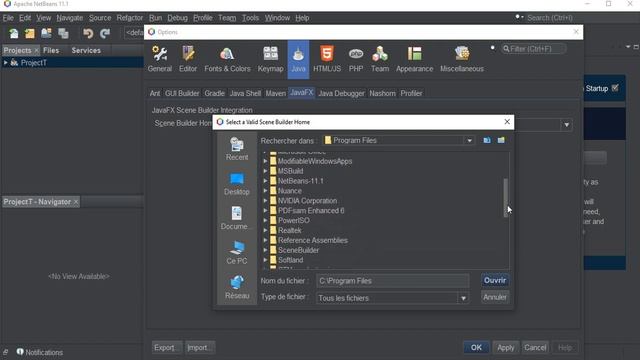Open the PHP options category
The width and height of the screenshot is (640, 360).
click(x=356, y=59)
